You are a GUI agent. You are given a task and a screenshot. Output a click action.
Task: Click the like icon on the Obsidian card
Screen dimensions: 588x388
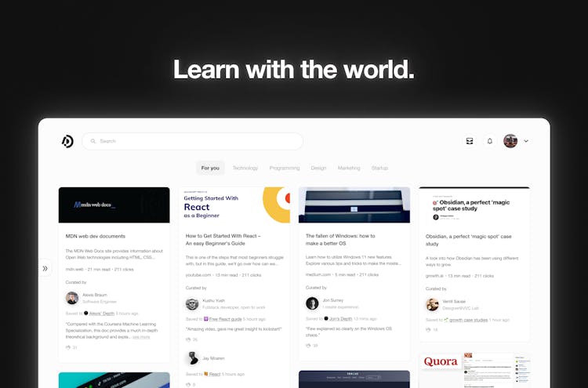[428, 329]
